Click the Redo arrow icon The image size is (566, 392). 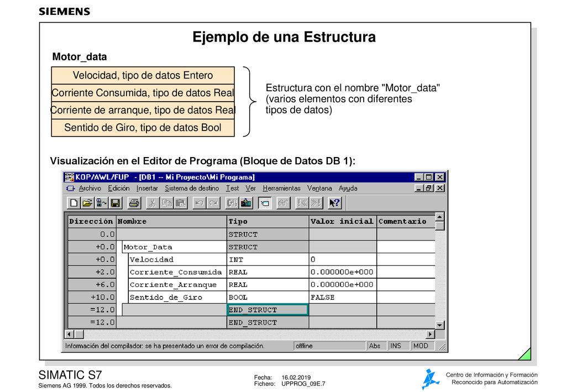[x=213, y=203]
